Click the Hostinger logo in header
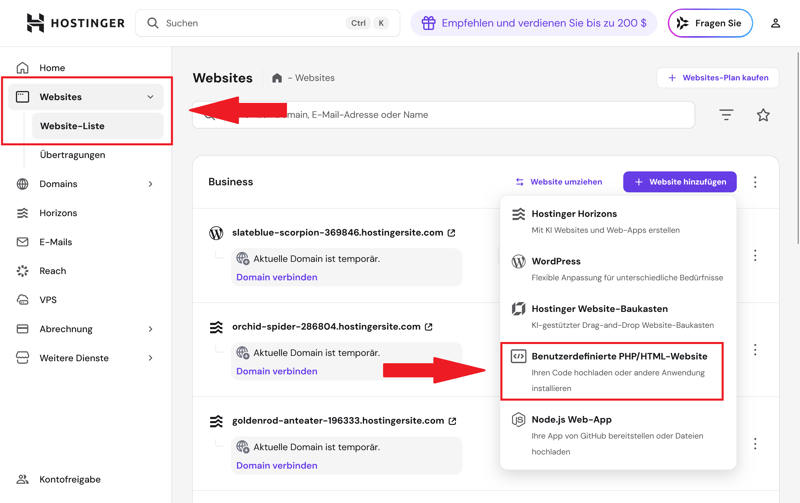This screenshot has height=503, width=800. click(75, 23)
